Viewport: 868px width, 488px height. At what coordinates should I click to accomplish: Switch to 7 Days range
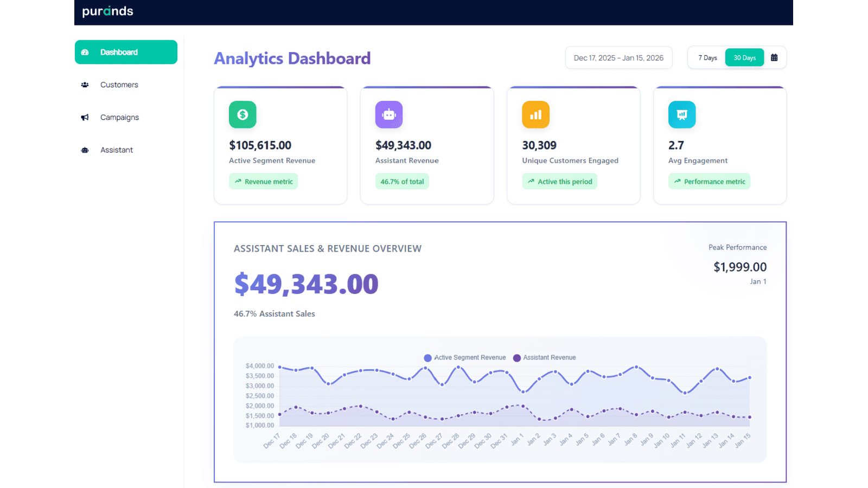click(x=707, y=57)
